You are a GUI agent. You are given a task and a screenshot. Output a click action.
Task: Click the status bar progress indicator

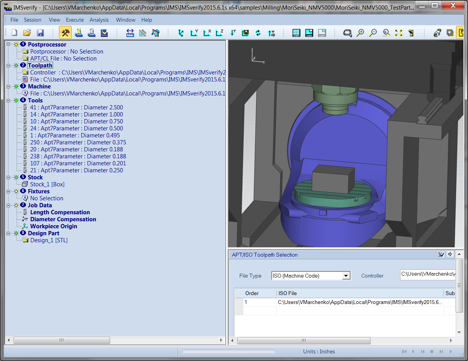pos(228,351)
